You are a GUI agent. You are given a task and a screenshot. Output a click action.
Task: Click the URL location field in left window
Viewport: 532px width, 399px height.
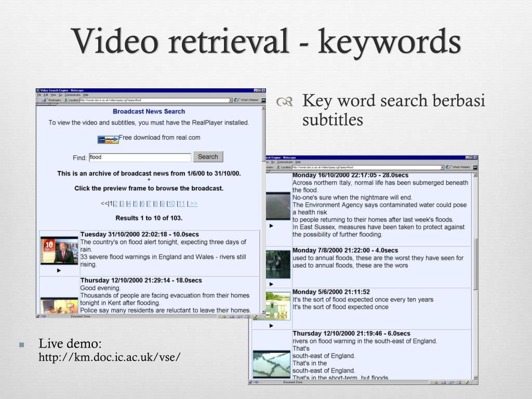pos(154,100)
